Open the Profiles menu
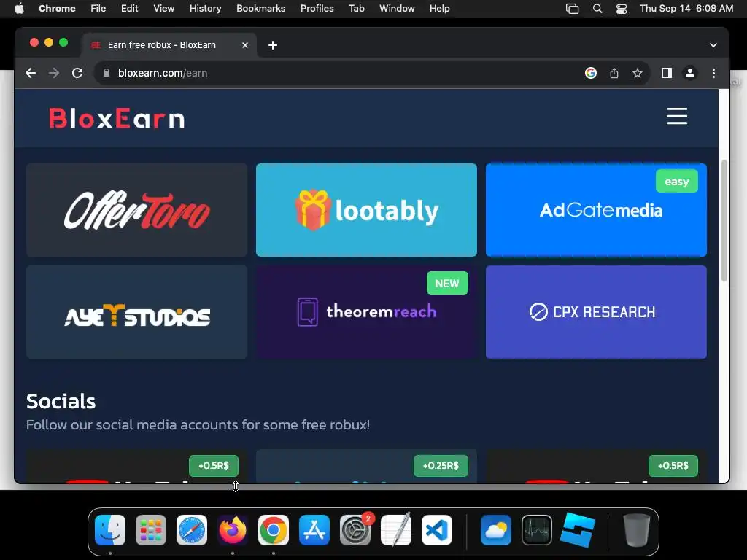747x560 pixels. click(317, 9)
